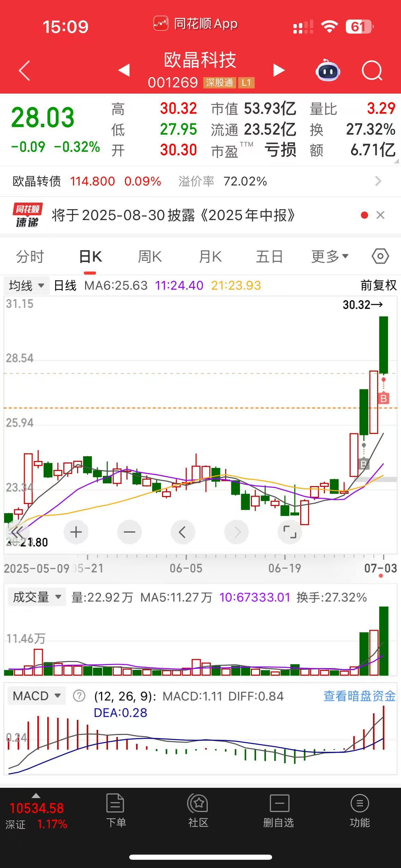401x868 pixels.
Task: Tap 溢价率 72.02% value
Action: tap(245, 181)
